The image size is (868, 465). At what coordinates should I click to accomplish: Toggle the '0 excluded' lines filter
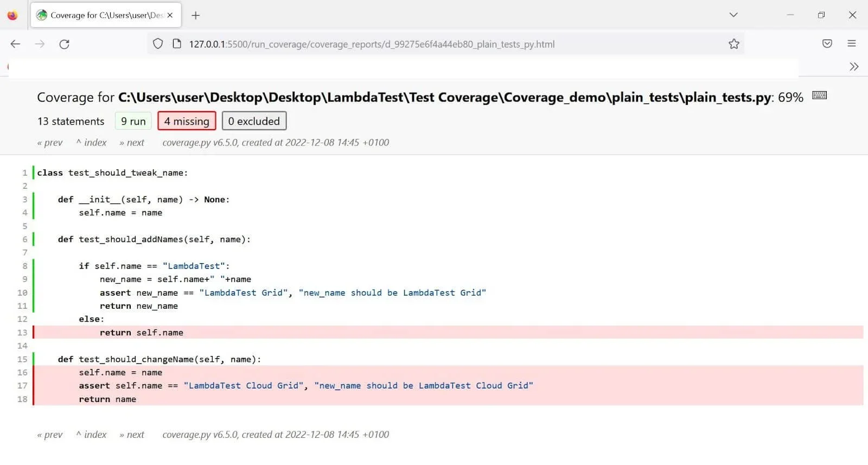254,121
